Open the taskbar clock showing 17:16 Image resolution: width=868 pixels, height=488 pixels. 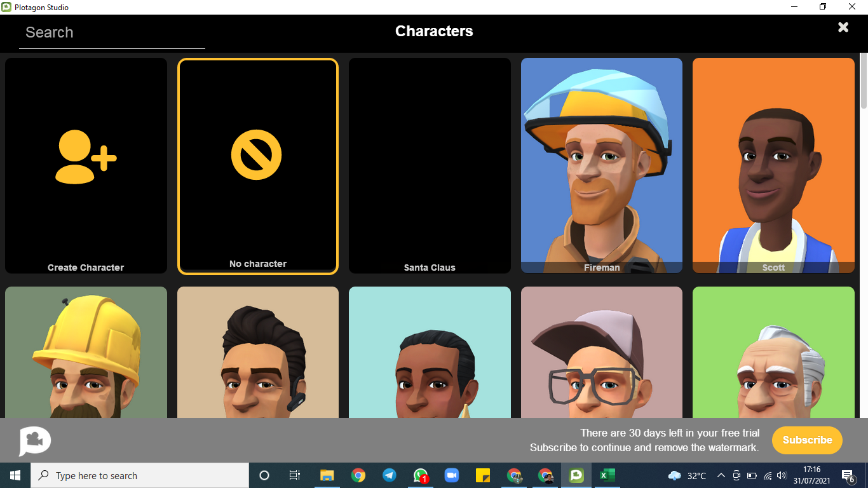811,475
